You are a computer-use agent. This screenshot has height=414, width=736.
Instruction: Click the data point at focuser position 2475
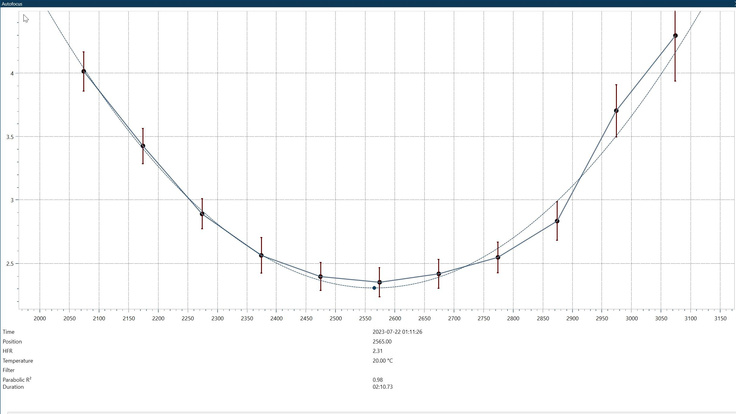click(321, 277)
